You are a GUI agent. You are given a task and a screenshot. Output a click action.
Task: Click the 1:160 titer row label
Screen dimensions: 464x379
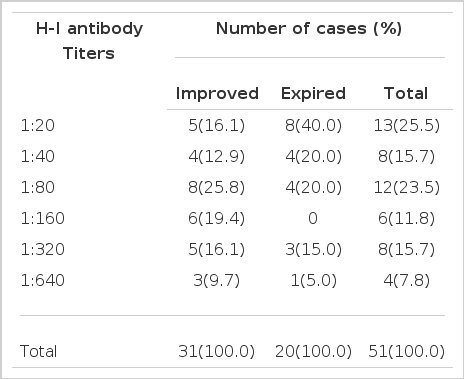coord(43,218)
